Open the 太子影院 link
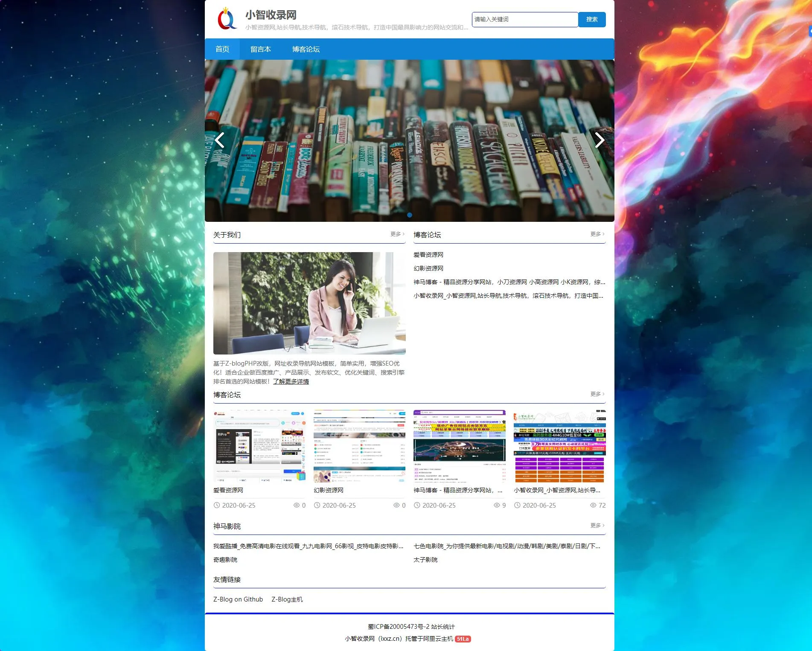This screenshot has width=812, height=651. 425,559
